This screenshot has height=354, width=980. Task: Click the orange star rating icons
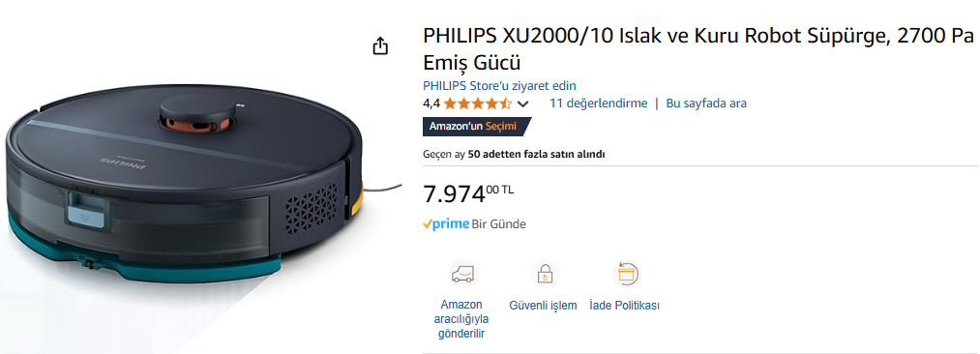pyautogui.click(x=478, y=103)
